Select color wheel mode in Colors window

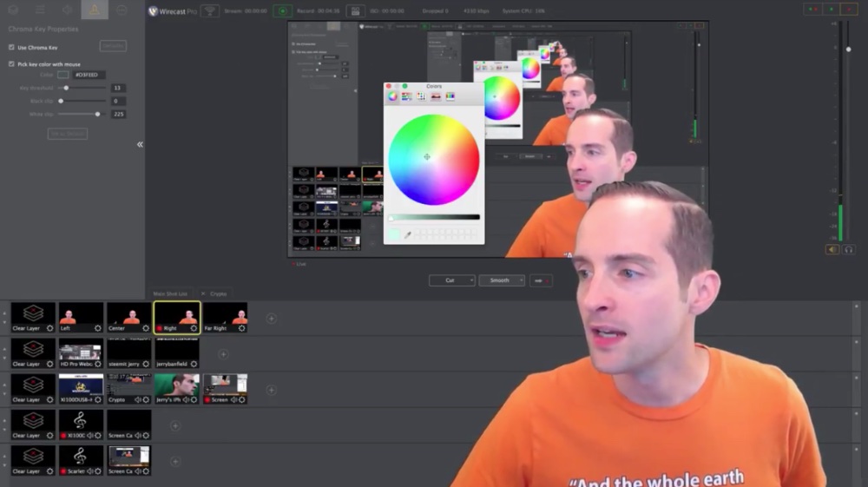pyautogui.click(x=392, y=96)
